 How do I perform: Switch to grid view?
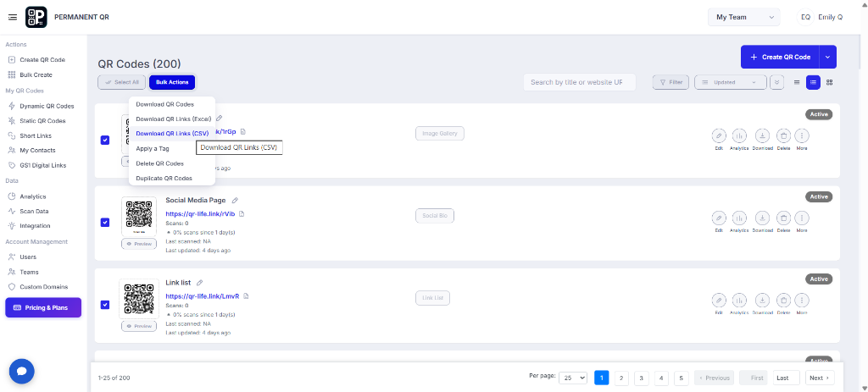(x=829, y=82)
